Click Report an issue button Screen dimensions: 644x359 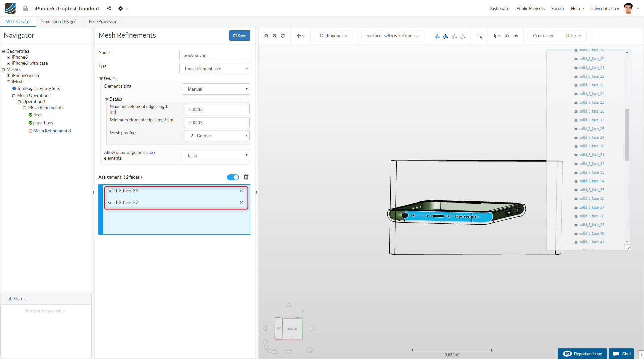coord(582,354)
